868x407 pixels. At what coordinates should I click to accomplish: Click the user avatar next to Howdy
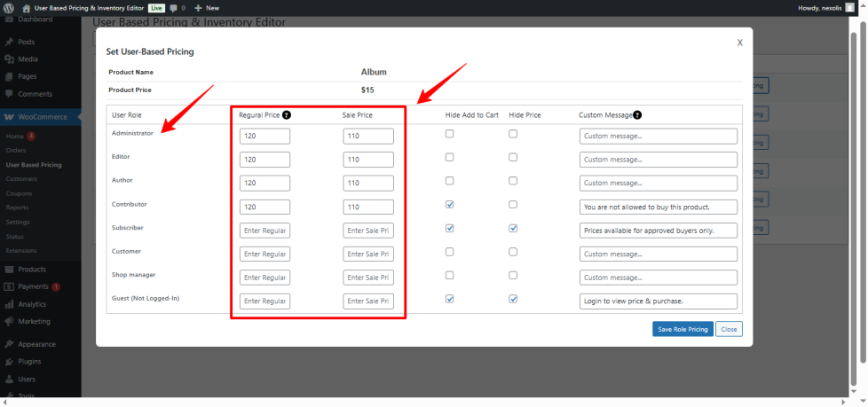[849, 8]
